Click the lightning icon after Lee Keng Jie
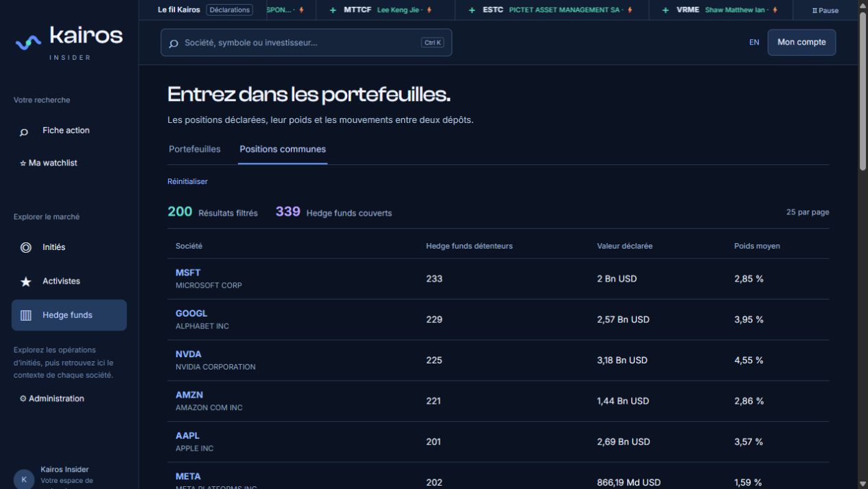868x489 pixels. coord(430,10)
